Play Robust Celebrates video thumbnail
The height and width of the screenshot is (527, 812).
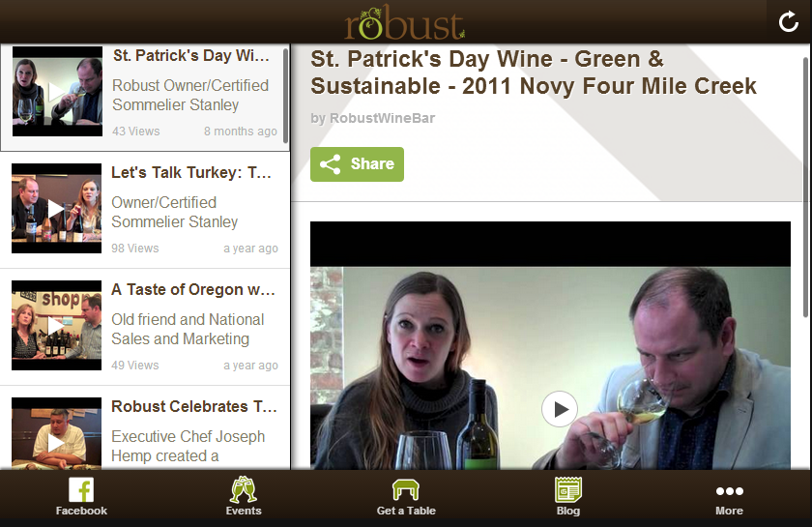(56, 433)
